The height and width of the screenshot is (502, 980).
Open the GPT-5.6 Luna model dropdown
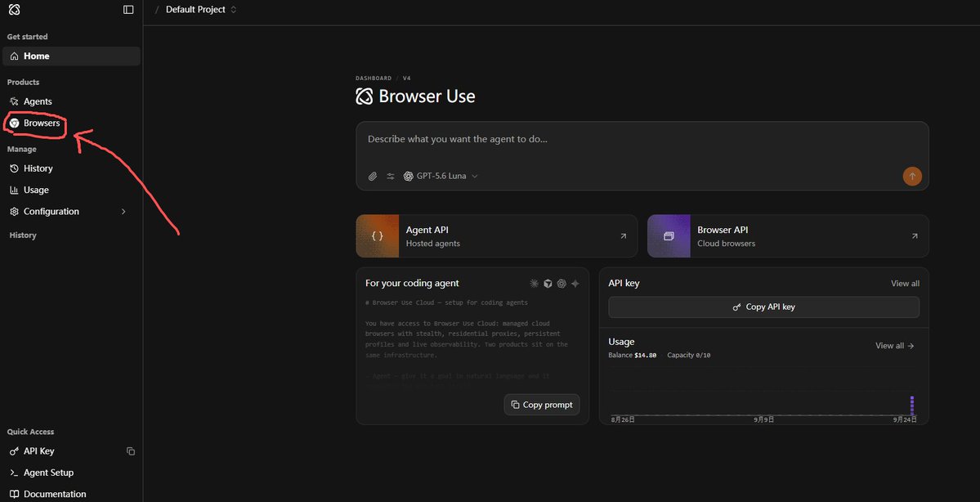click(x=441, y=177)
